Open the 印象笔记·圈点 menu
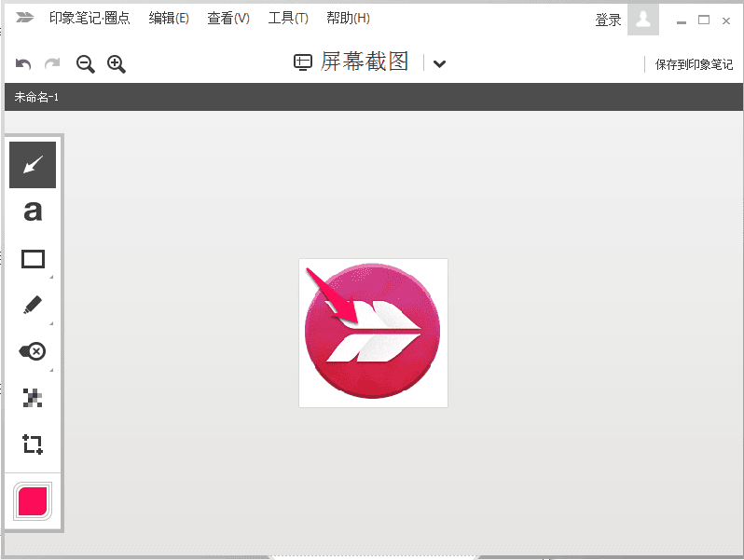Screen dimensions: 744x560 tap(90, 18)
